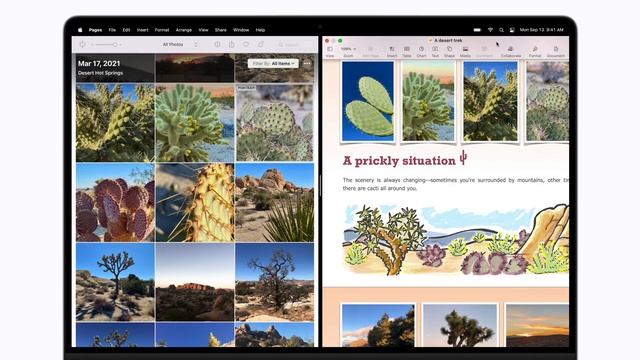Click the Shape button in Pages toolbar
The image size is (640, 360).
click(x=449, y=52)
